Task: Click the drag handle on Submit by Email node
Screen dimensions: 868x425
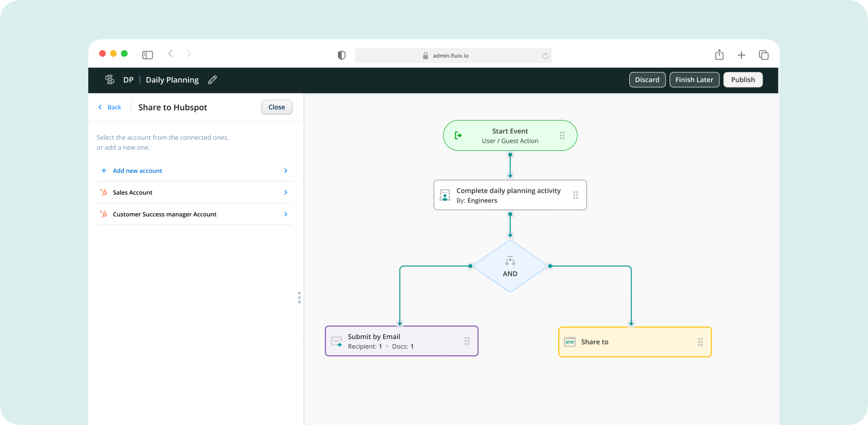Action: coord(467,341)
